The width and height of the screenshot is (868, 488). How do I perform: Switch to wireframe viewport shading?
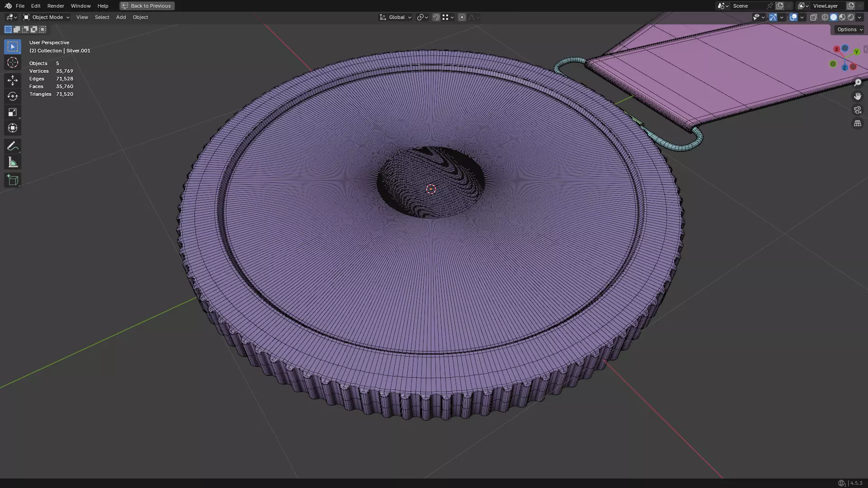[x=825, y=17]
